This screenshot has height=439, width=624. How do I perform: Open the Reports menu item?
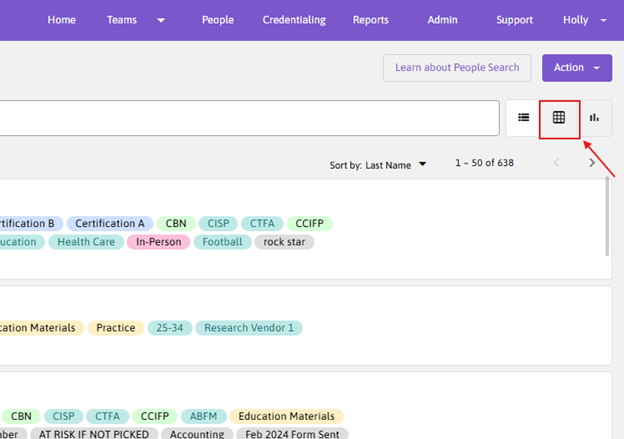tap(370, 20)
